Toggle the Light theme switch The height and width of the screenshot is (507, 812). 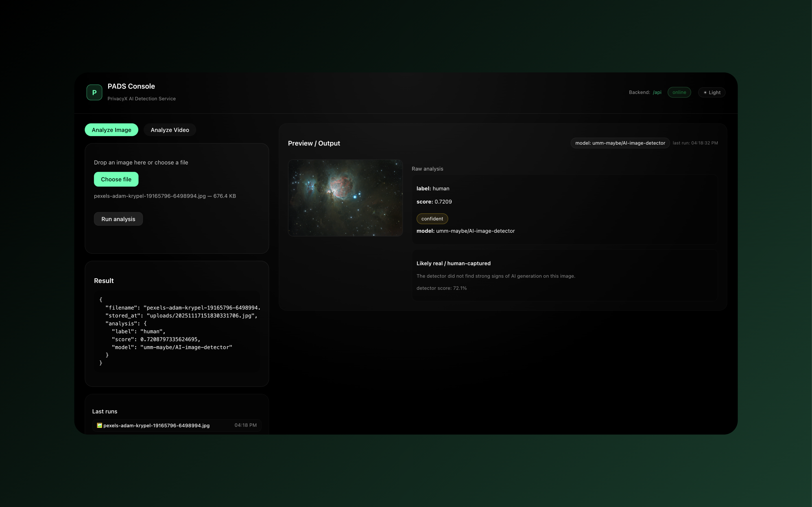[712, 92]
